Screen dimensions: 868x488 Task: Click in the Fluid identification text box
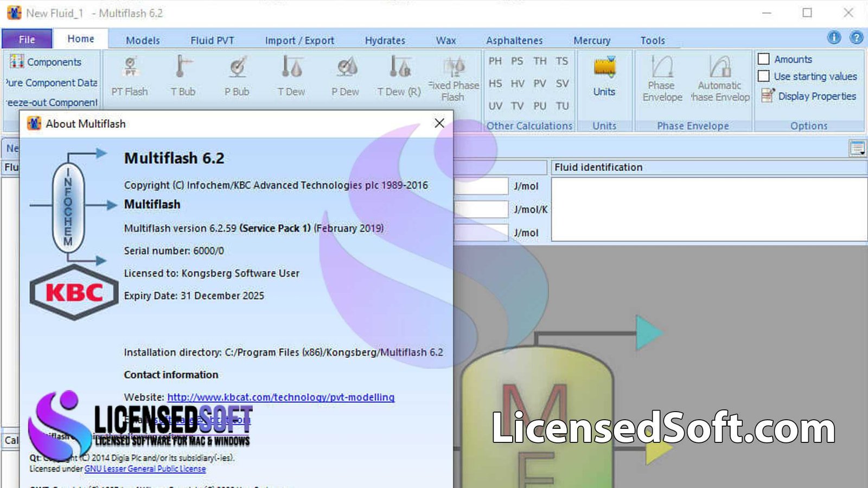(709, 209)
